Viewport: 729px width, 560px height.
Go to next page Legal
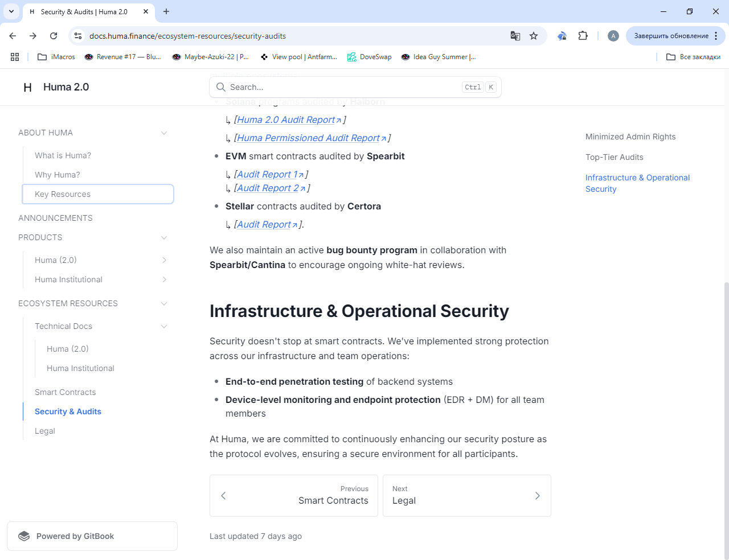(467, 496)
